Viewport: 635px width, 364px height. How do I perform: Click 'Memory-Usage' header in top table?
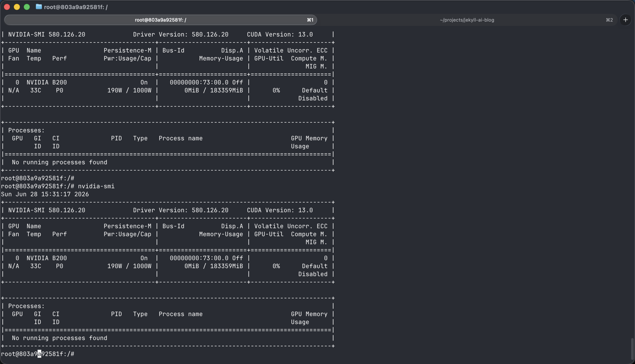tap(221, 59)
